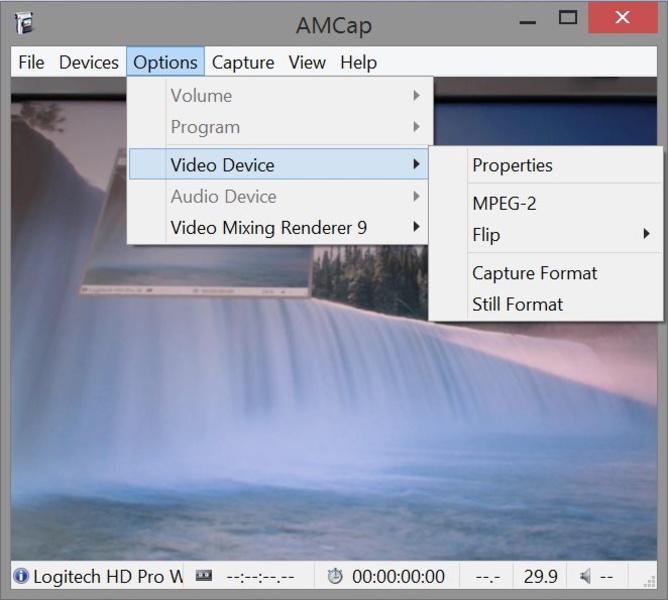This screenshot has height=600, width=668.
Task: Click the speaker volume icon in status bar
Action: point(585,576)
